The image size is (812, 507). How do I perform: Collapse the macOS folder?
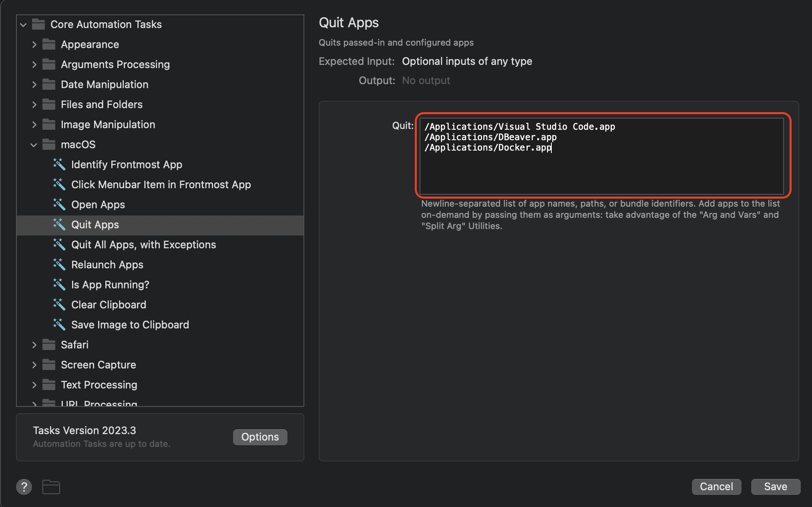34,145
